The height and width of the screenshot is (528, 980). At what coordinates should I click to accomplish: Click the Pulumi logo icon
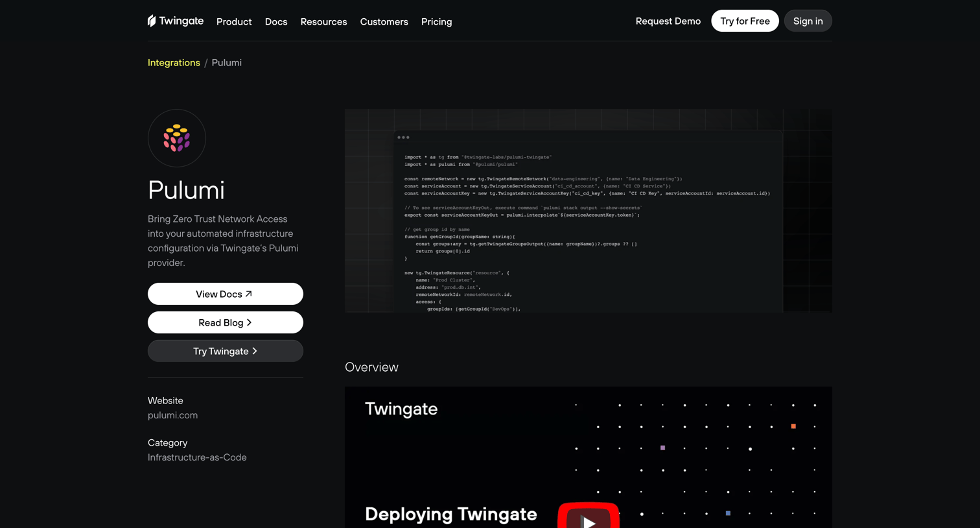point(177,138)
